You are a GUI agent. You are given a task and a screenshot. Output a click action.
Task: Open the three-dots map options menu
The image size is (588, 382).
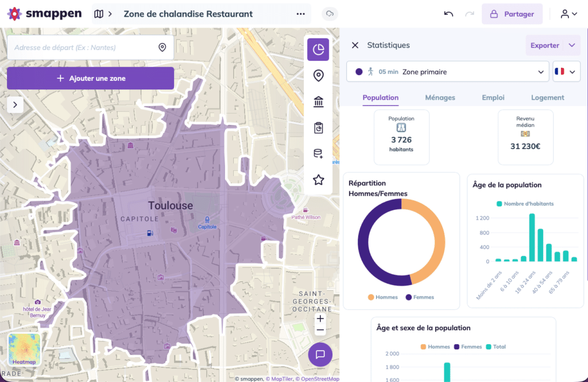coord(300,14)
